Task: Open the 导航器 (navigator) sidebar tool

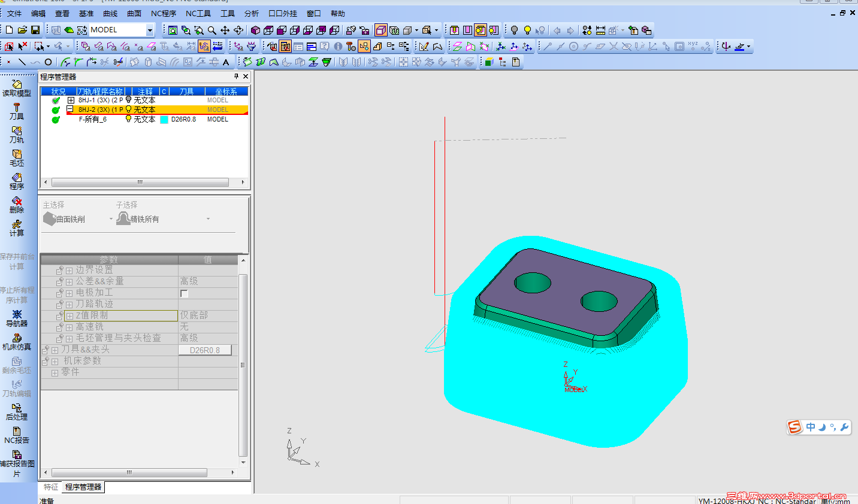Action: [x=17, y=318]
